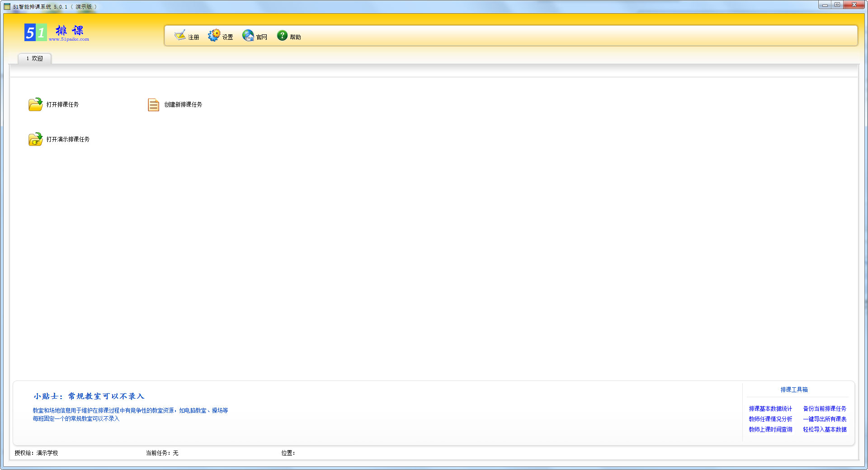The width and height of the screenshot is (868, 470).
Task: Click the 官网 globe icon
Action: click(x=248, y=35)
